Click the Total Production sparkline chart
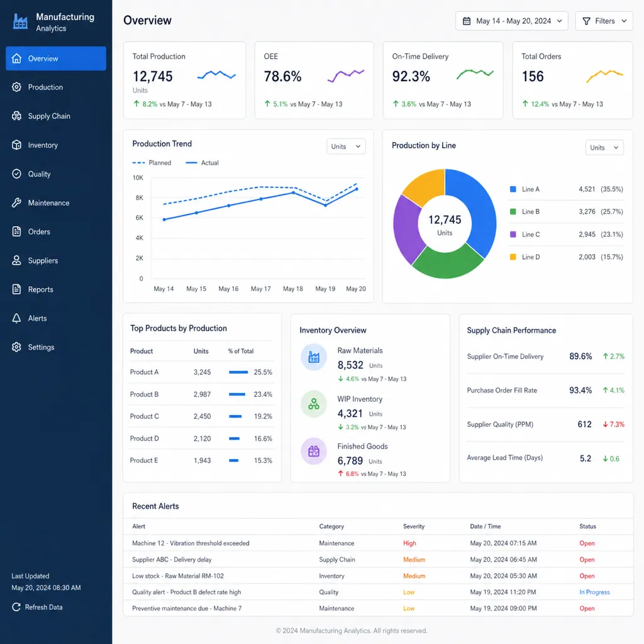 (x=216, y=75)
